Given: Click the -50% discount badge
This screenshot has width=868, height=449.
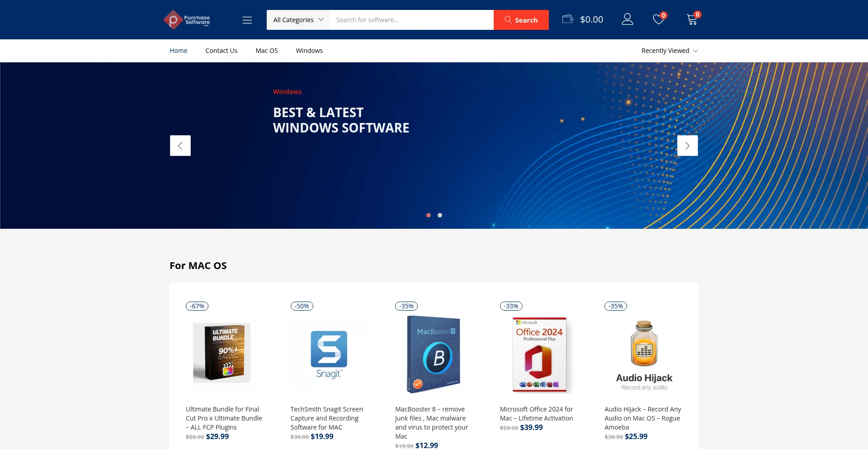Looking at the screenshot, I should (302, 306).
